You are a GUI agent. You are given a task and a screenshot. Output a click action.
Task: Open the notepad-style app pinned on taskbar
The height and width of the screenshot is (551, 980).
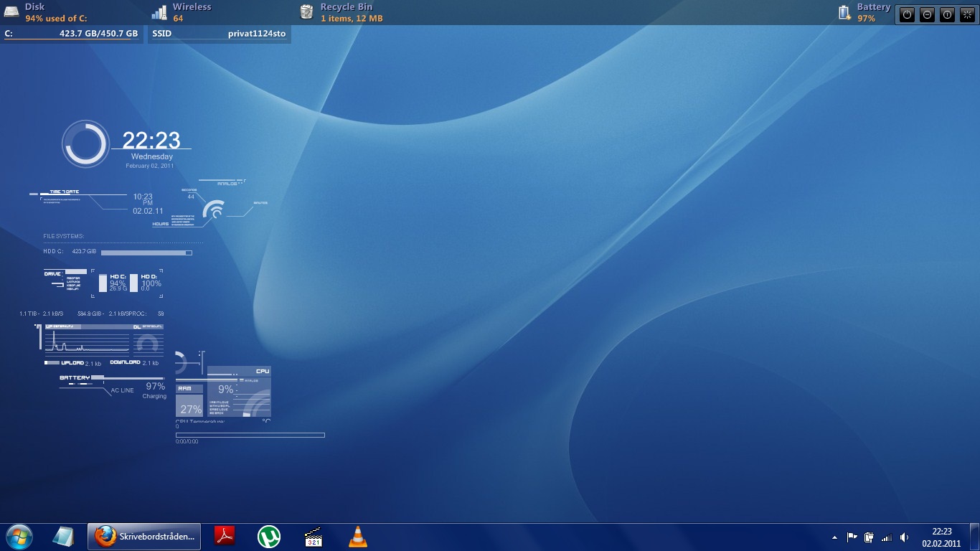pos(64,537)
